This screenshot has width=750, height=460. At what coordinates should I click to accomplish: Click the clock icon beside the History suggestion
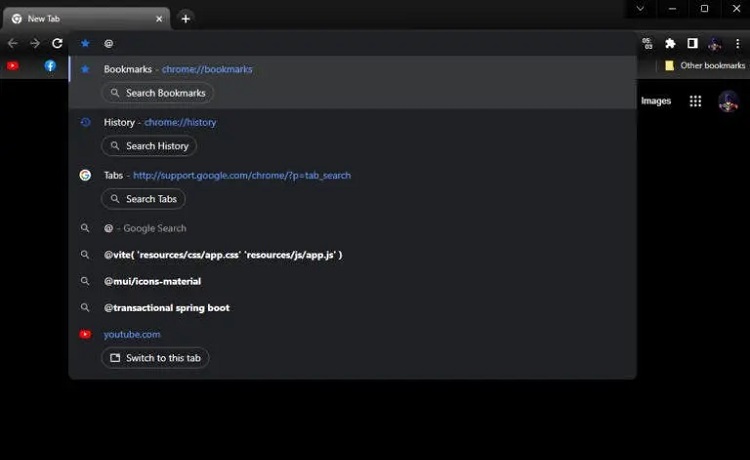tap(85, 122)
